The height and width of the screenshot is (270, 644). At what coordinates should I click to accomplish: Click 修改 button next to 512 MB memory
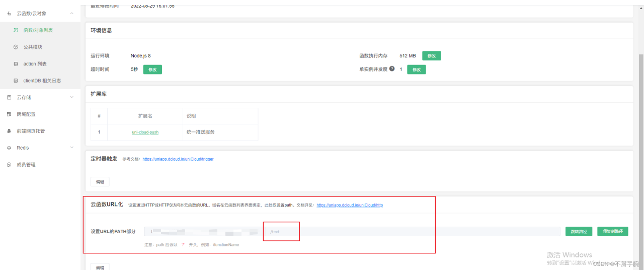click(432, 56)
